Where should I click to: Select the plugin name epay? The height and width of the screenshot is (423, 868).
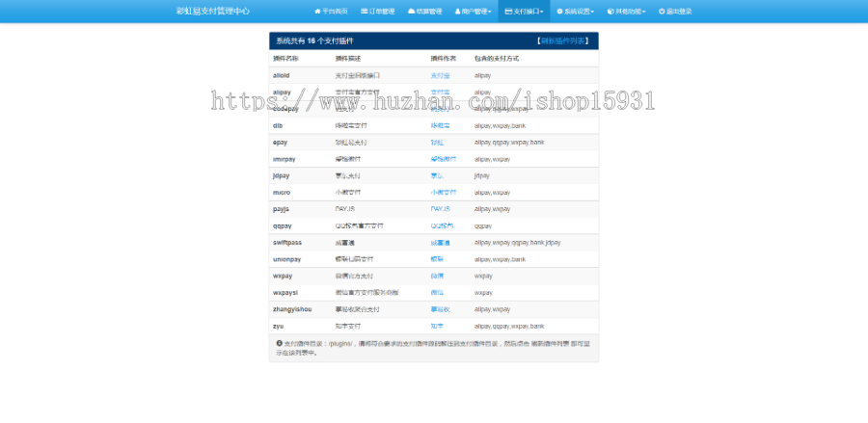coord(280,142)
